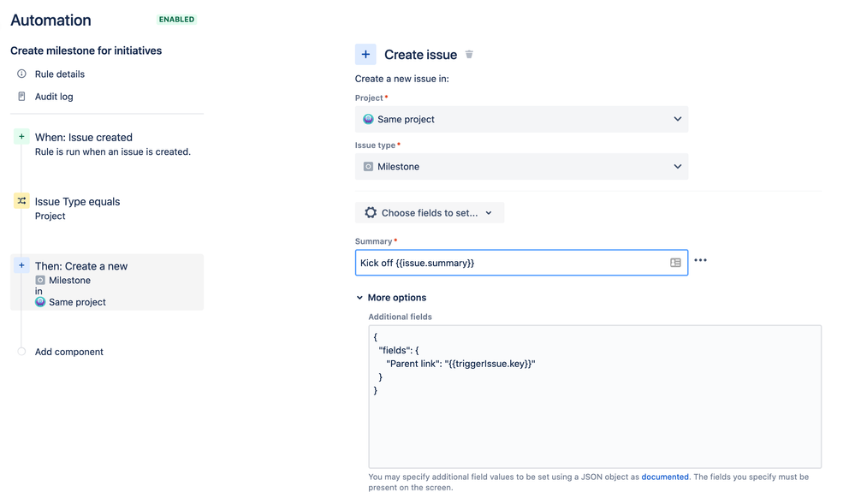Click the green trigger plus icon

[x=22, y=137]
